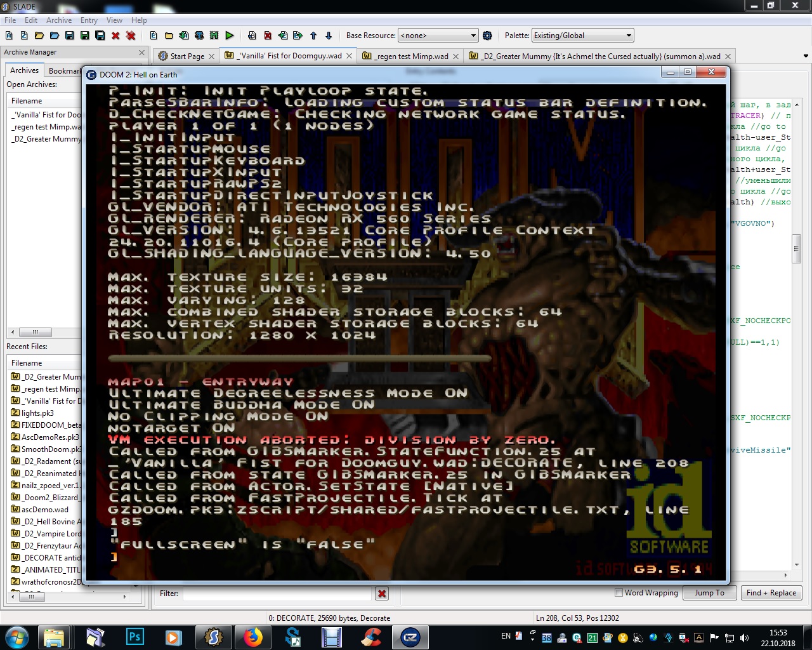Click the Move Up arrow icon
812x650 pixels.
point(313,36)
